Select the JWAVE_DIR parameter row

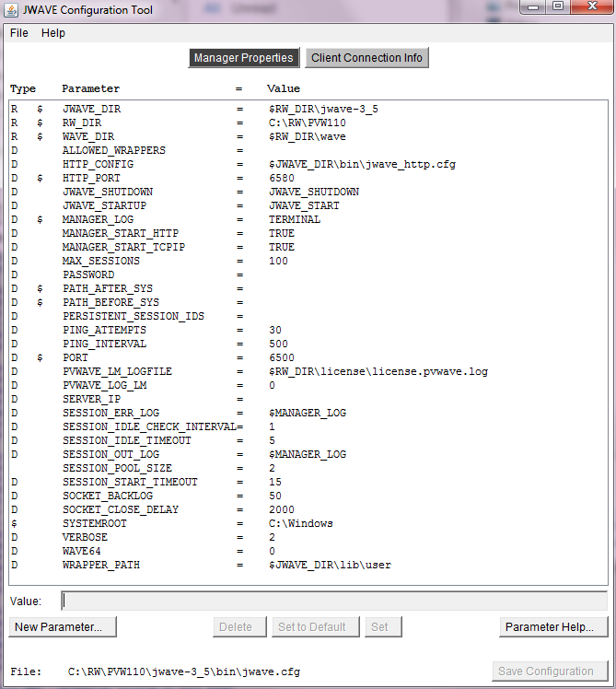91,109
